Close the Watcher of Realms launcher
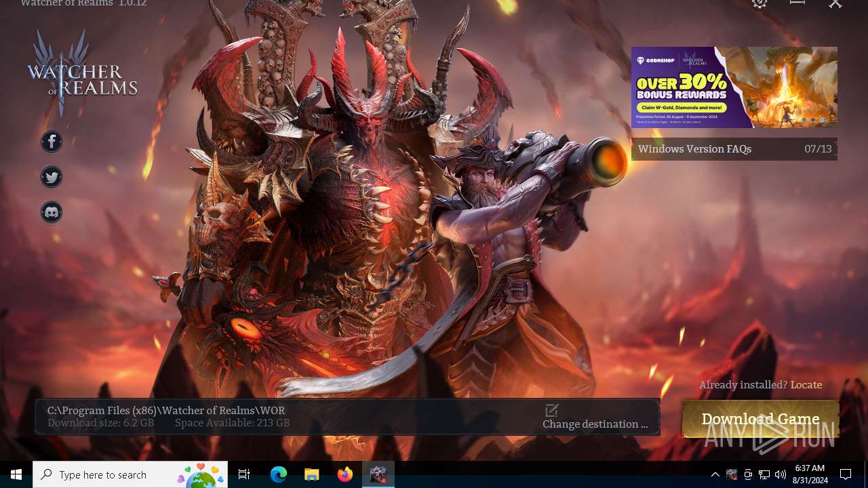This screenshot has width=868, height=488. point(835,3)
